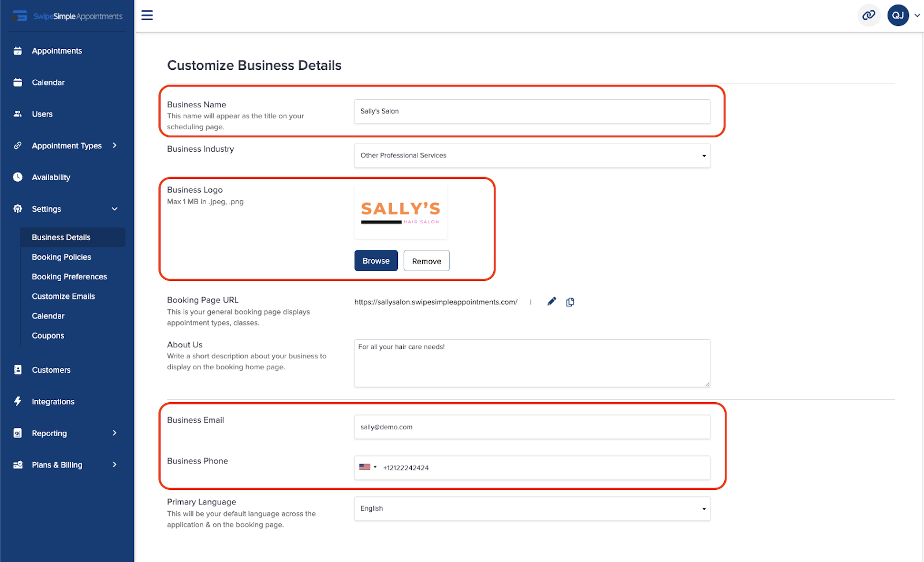Open the Primary Language dropdown
This screenshot has height=562, width=924.
pyautogui.click(x=532, y=509)
